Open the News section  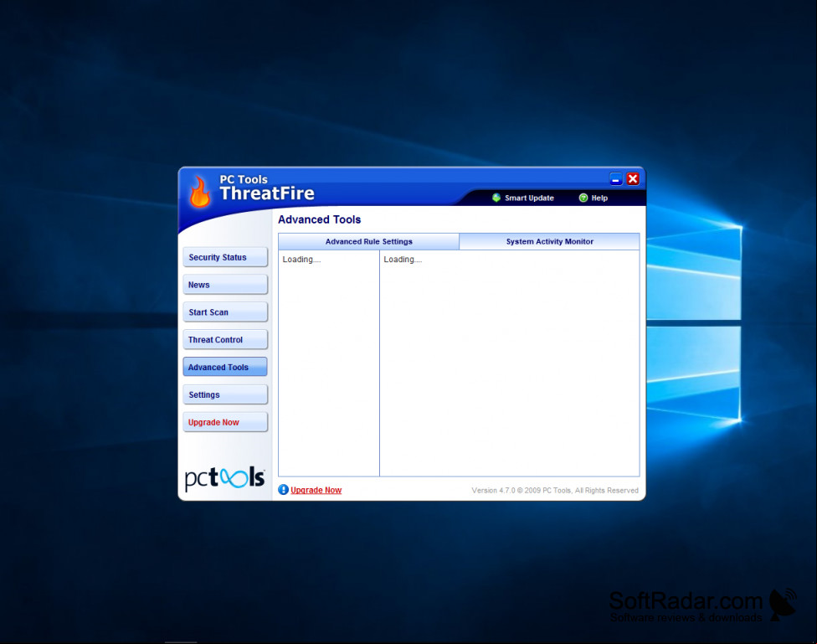click(x=225, y=285)
